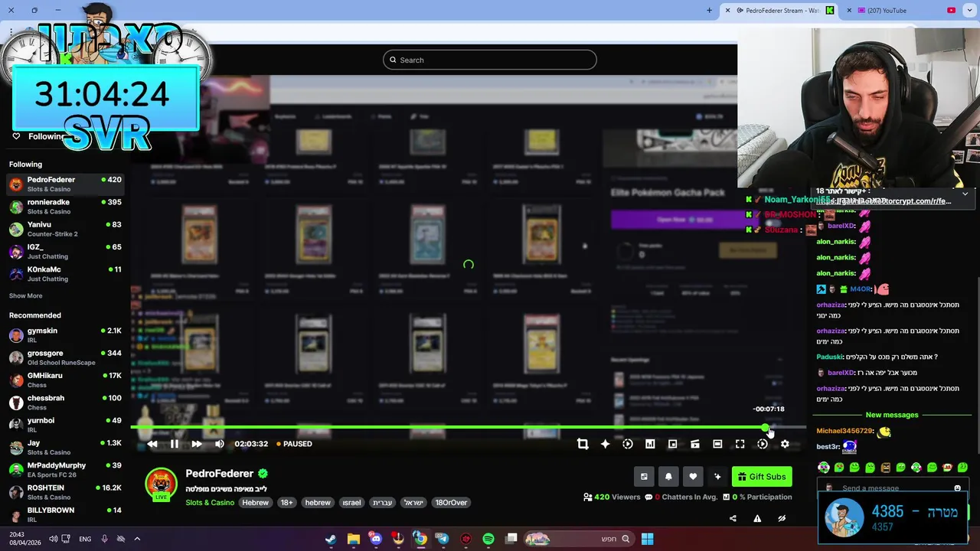Click the sparkle icon in player bar
This screenshot has height=551, width=980.
(x=605, y=444)
